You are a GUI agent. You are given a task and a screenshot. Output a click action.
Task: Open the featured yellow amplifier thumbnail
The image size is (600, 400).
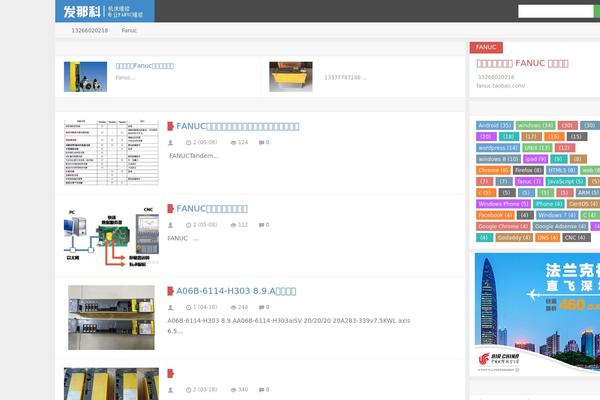291,77
